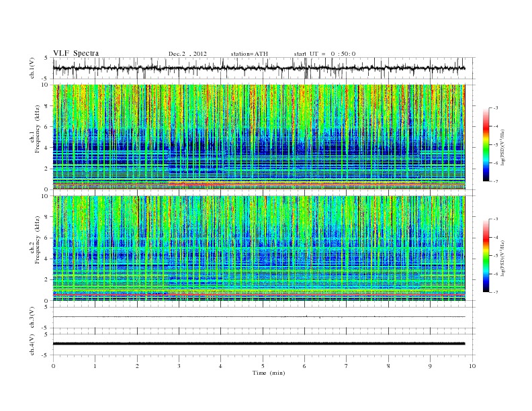Screen dimensions: 532x411
Task: Click the ch.1 spectrogram colorbar
Action: tap(486, 144)
